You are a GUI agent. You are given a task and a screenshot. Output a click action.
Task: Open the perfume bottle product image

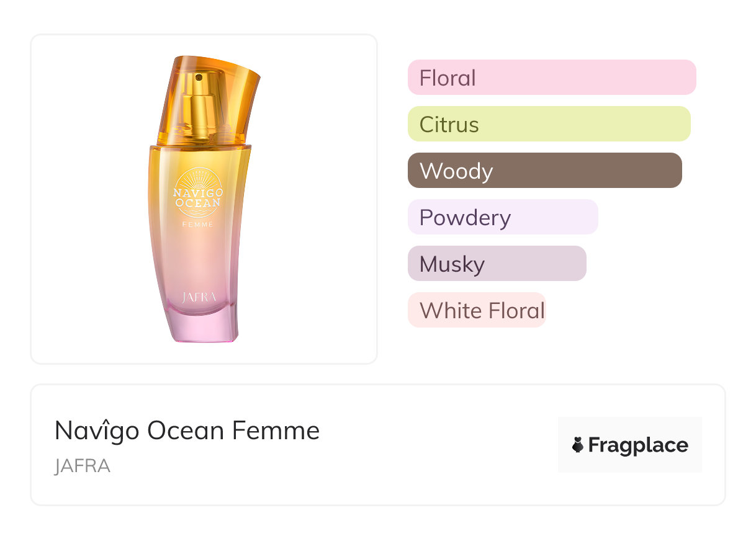204,199
